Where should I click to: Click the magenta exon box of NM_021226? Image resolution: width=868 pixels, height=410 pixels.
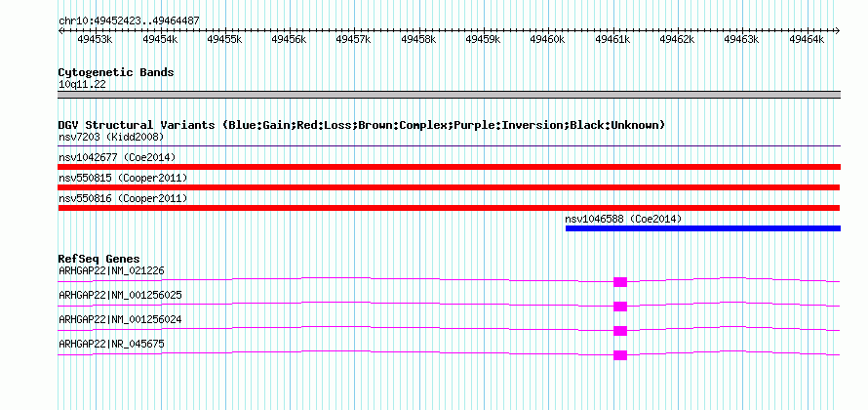(x=620, y=282)
